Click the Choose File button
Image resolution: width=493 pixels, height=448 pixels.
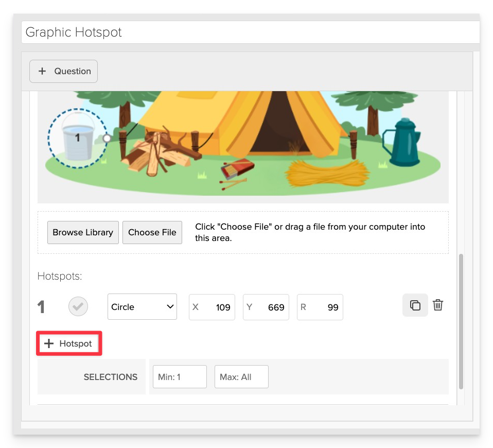152,232
